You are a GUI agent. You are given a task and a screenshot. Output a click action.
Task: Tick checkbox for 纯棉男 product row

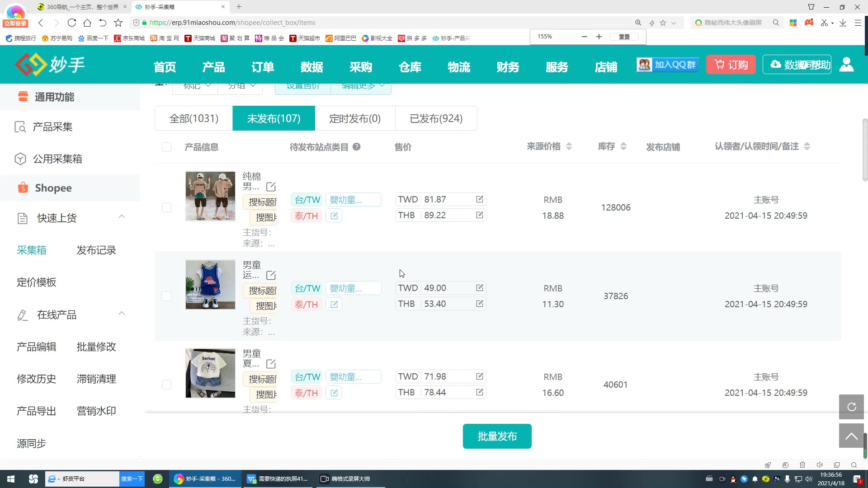click(x=166, y=207)
